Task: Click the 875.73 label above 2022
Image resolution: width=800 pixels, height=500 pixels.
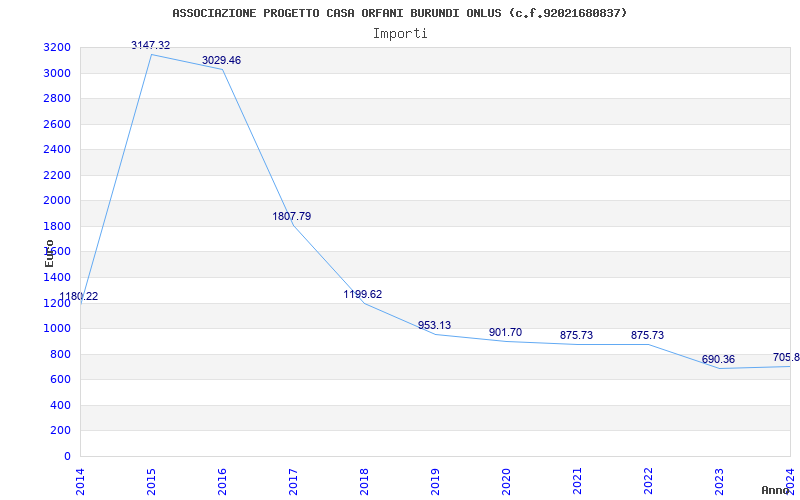Action: click(647, 336)
